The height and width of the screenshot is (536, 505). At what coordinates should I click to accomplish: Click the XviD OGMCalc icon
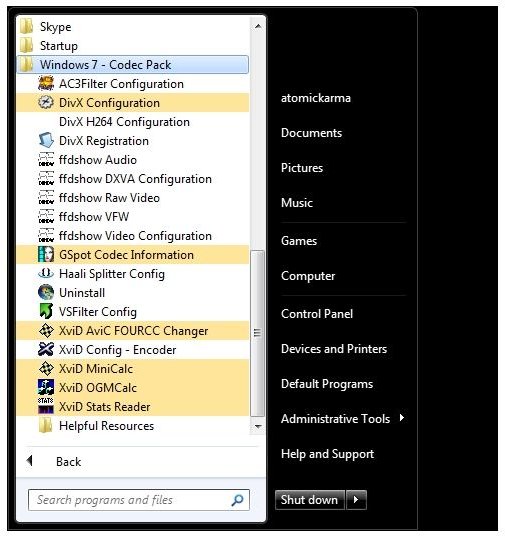tap(46, 387)
